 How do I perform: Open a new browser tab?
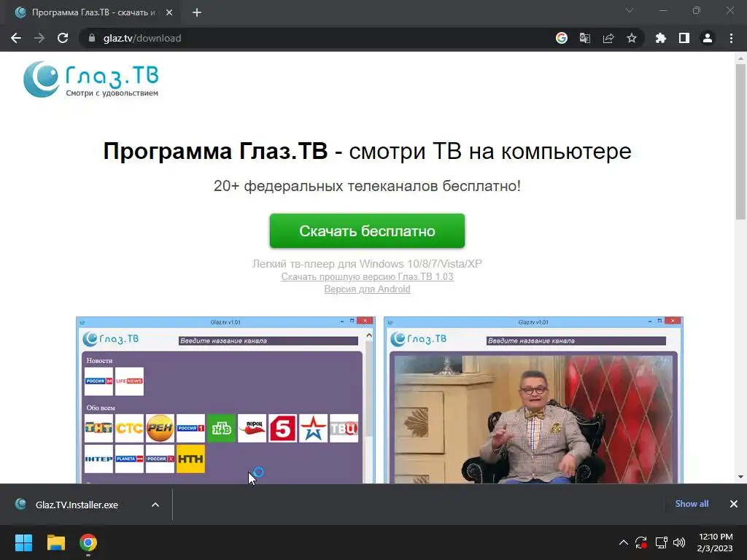pos(197,12)
